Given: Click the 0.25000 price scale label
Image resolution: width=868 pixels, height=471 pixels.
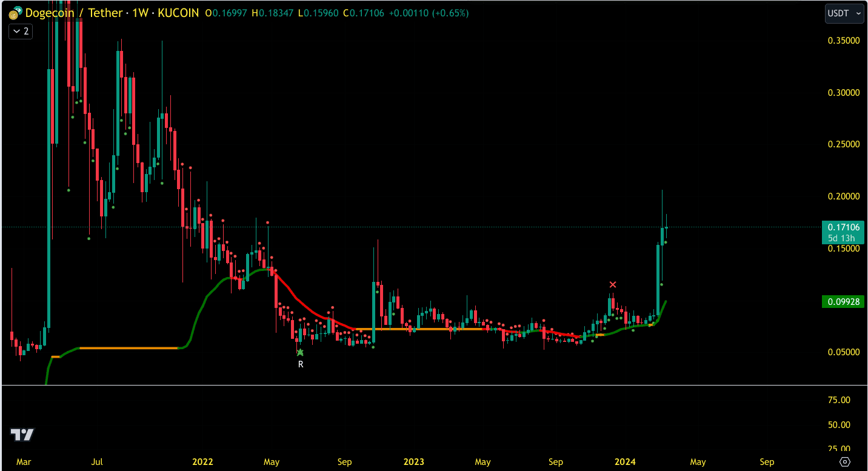Looking at the screenshot, I should pyautogui.click(x=844, y=144).
